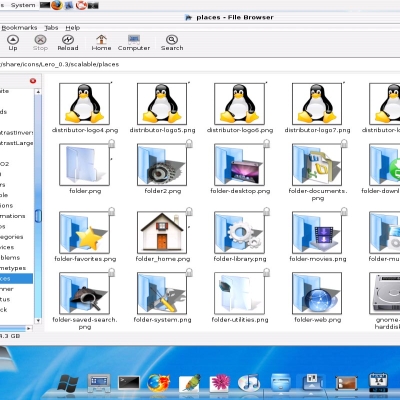The image size is (400, 400).
Task: Open the calendar icon showing 14
Action: [x=378, y=383]
